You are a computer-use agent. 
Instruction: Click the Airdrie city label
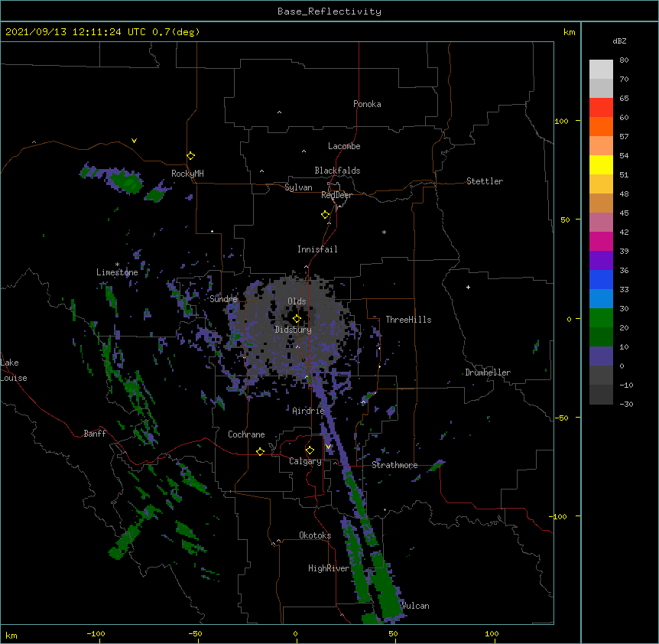point(309,411)
